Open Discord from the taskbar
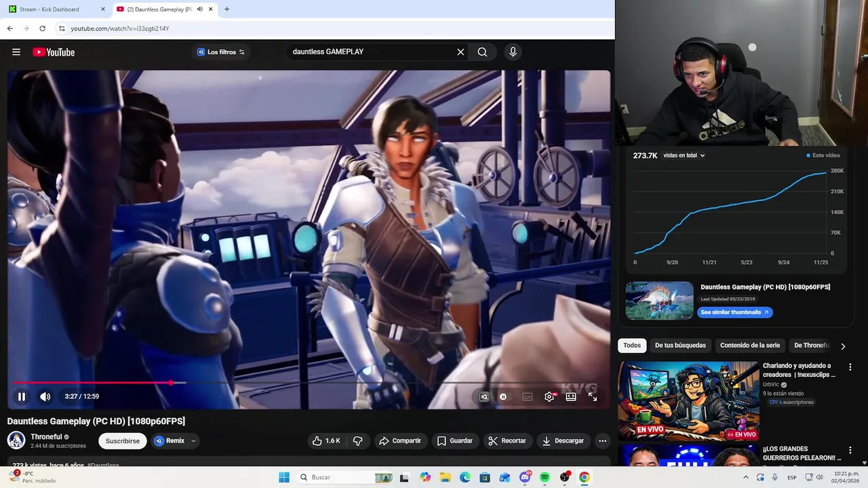This screenshot has width=868, height=488. click(525, 477)
